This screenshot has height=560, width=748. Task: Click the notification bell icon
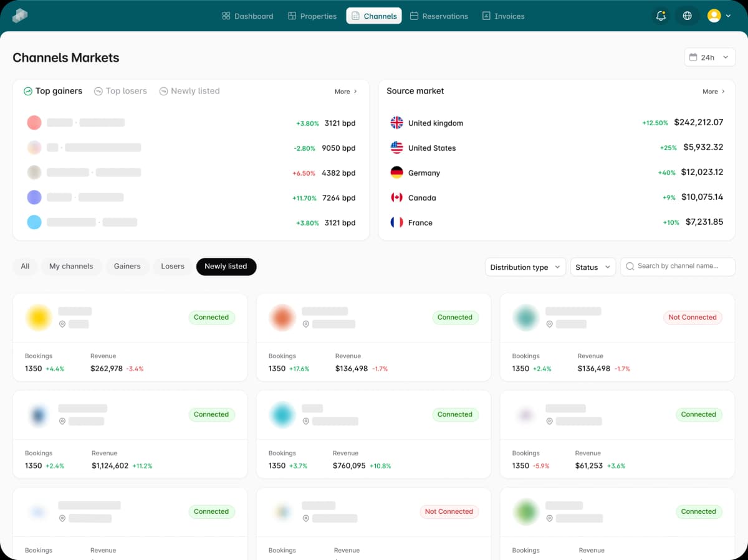(x=661, y=16)
